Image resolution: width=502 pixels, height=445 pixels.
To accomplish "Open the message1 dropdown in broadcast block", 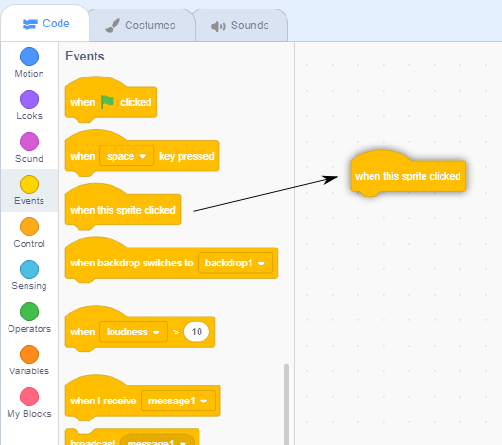I will coord(157,440).
